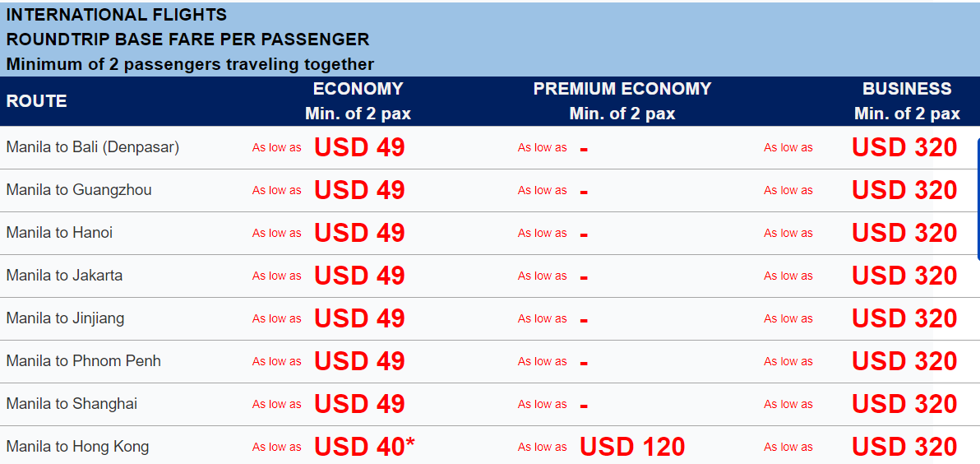Click the Manila to Jinjiang route
Screen dimensions: 980x464
coord(65,318)
